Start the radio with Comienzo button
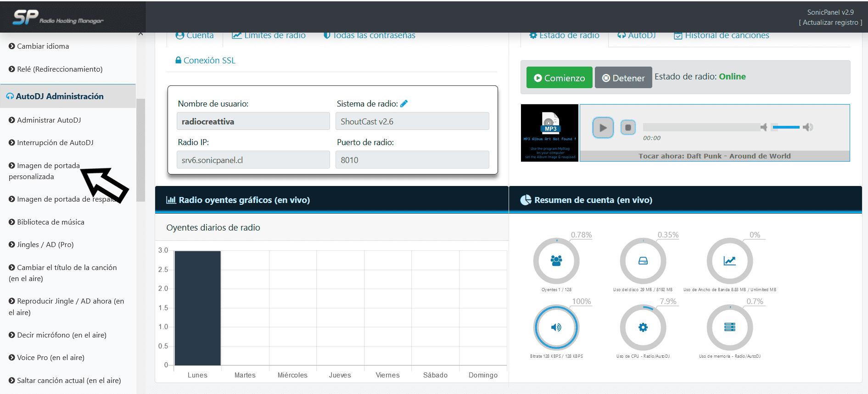The height and width of the screenshot is (394, 868). [x=559, y=78]
